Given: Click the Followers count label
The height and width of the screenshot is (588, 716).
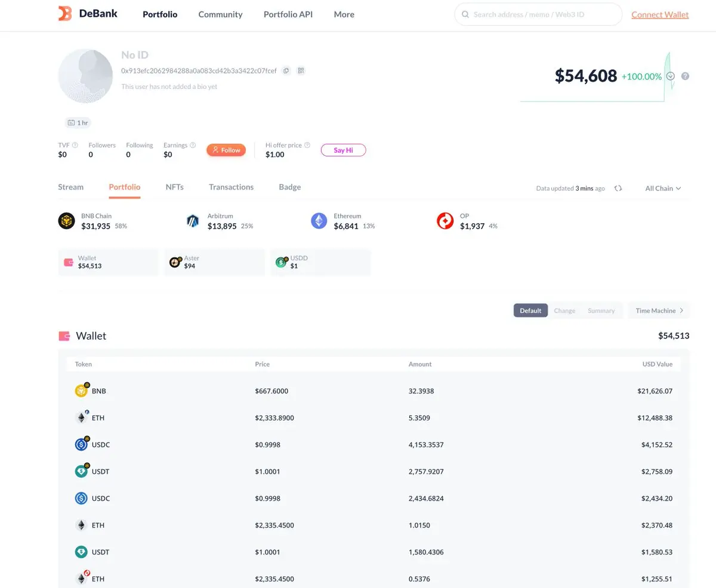Looking at the screenshot, I should point(102,145).
